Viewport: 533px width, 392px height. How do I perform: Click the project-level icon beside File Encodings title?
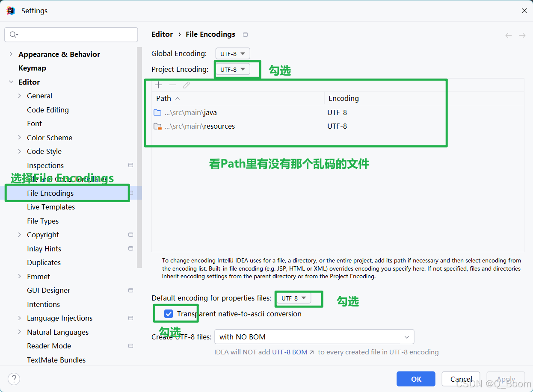point(245,35)
